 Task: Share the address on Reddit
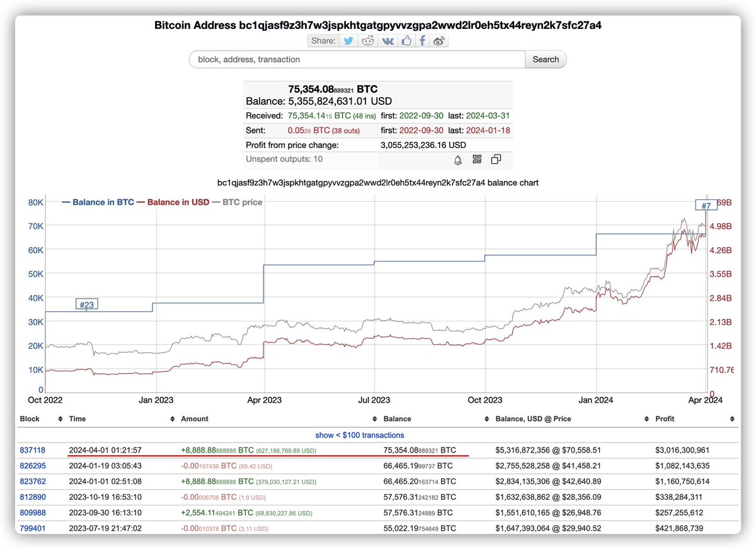pos(367,41)
